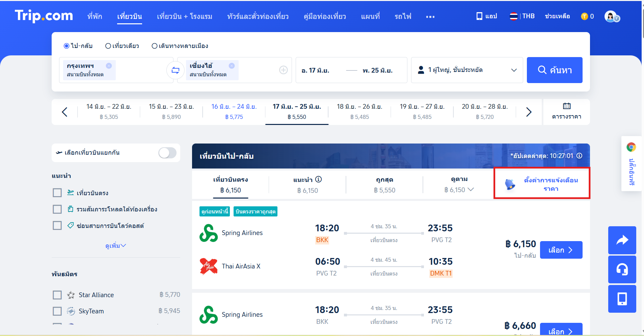Check the direct flights filter
This screenshot has width=644, height=336.
tap(57, 193)
